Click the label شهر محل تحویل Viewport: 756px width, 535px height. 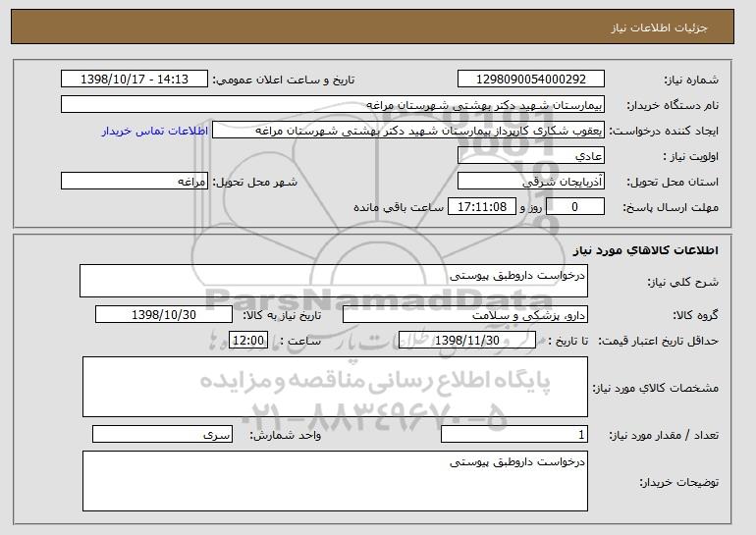(255, 183)
